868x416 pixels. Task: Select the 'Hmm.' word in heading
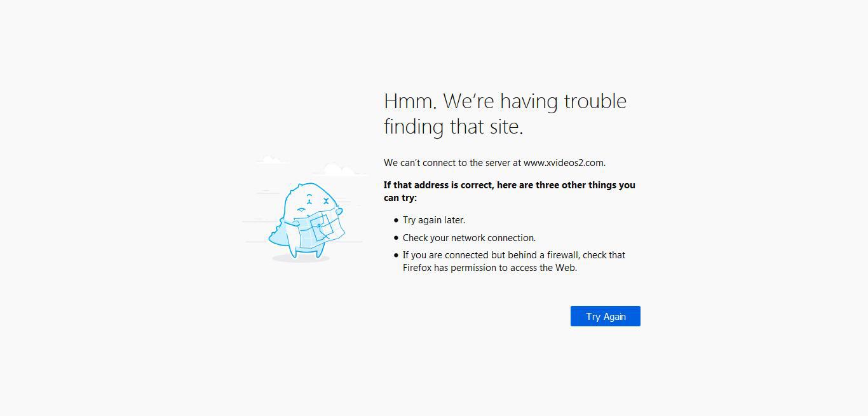click(x=410, y=101)
